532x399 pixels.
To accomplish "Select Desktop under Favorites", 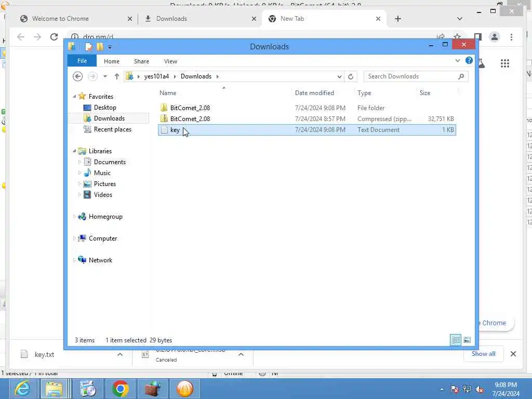I will [x=105, y=108].
